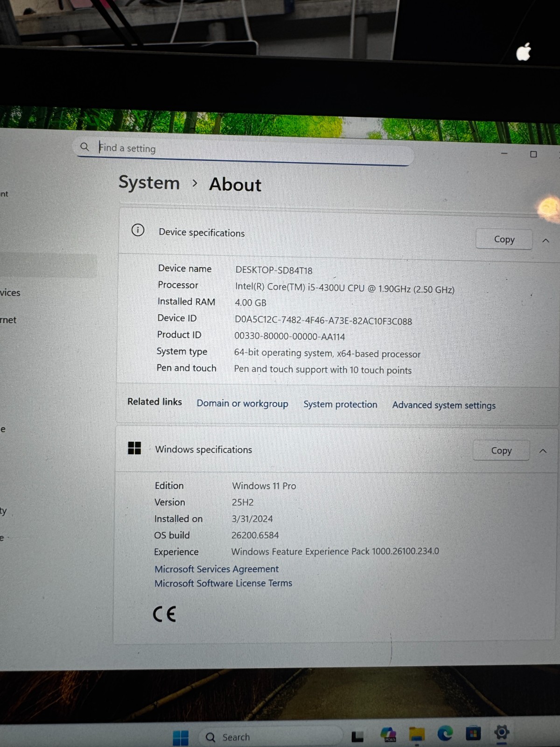Click the Device specifications heading
This screenshot has height=747, width=560.
point(202,233)
